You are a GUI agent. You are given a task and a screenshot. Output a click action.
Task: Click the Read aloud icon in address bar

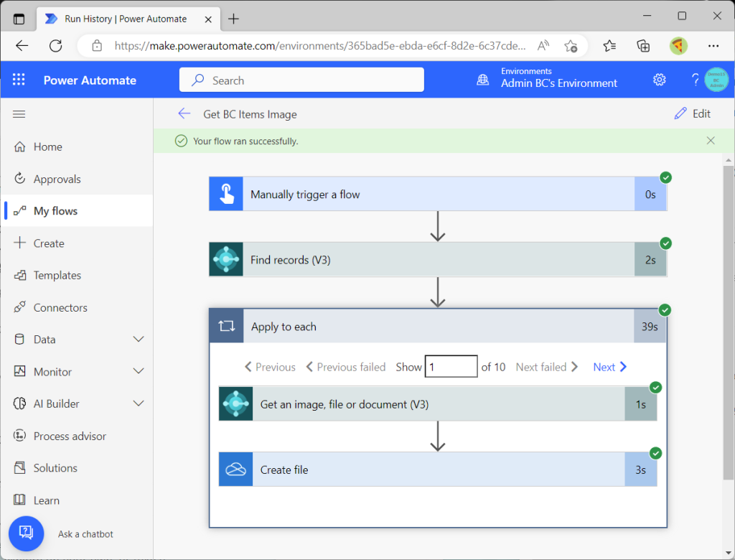543,45
